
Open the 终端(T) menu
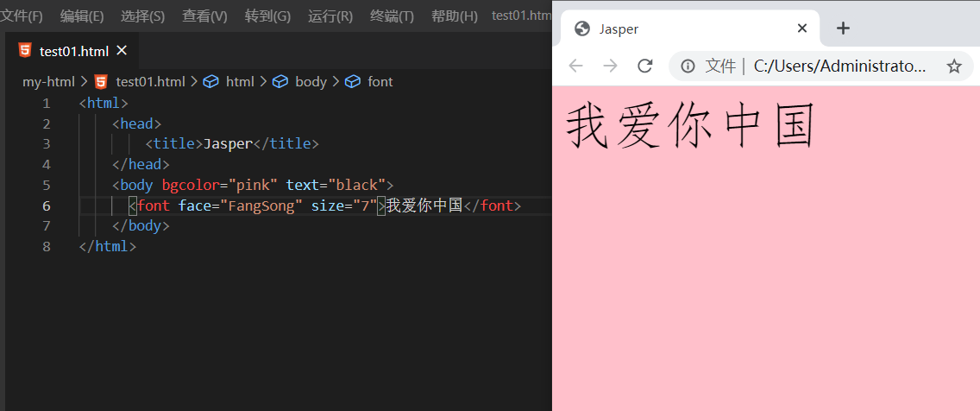tap(392, 16)
